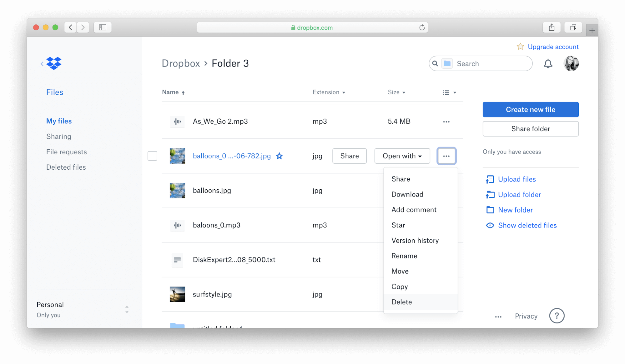The image size is (625, 364).
Task: Click the Share folder button
Action: click(x=530, y=129)
